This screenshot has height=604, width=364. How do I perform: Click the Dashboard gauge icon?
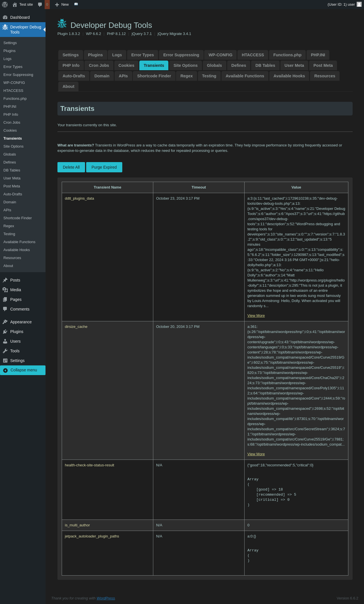(x=5, y=17)
